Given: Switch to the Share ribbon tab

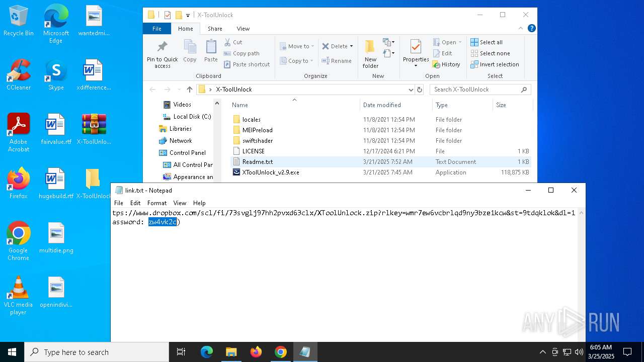Looking at the screenshot, I should 215,29.
